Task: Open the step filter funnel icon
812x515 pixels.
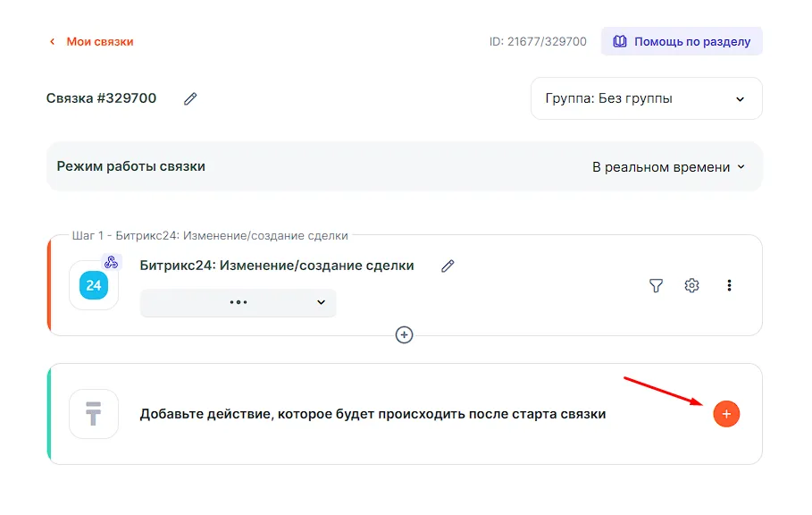Action: (x=656, y=285)
